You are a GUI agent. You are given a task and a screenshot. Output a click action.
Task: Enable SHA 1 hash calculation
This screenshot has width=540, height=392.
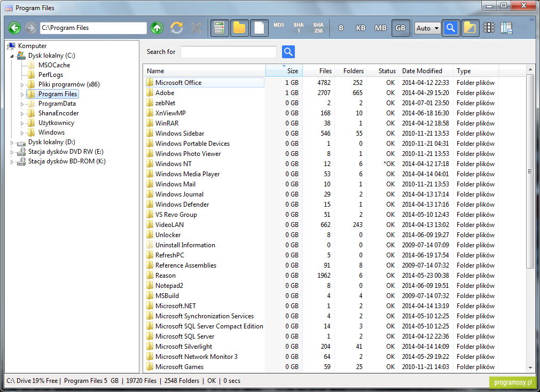click(299, 28)
